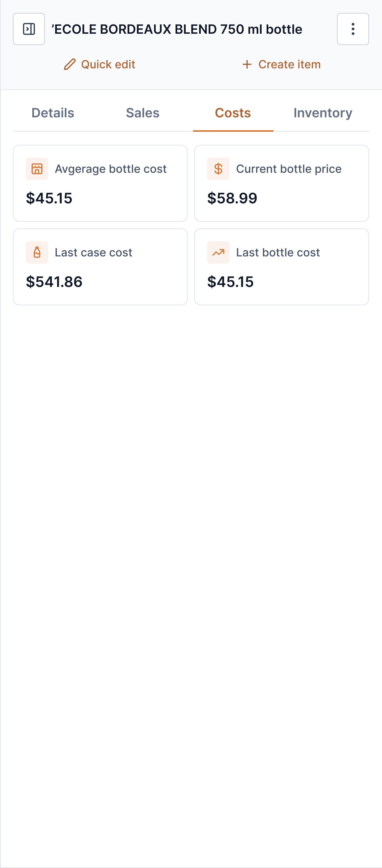This screenshot has height=868, width=382.
Task: Switch to the Details tab
Action: coord(53,113)
